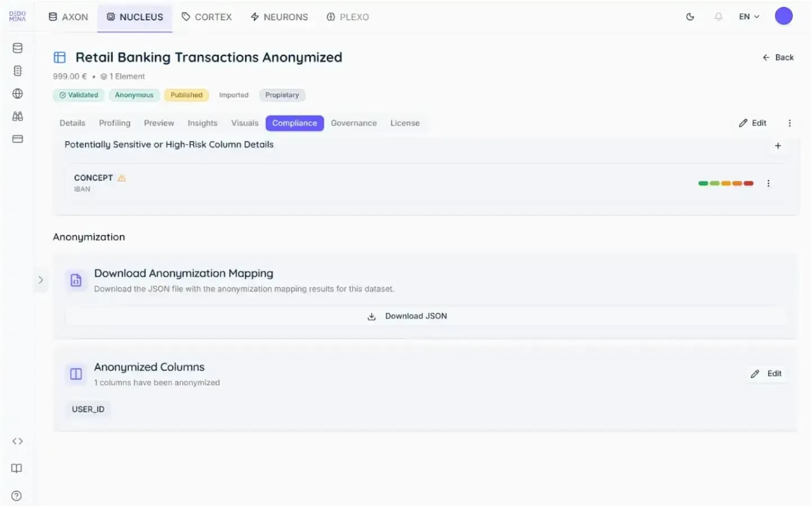Click the CONCEPT warning triangle icon

[x=122, y=178]
